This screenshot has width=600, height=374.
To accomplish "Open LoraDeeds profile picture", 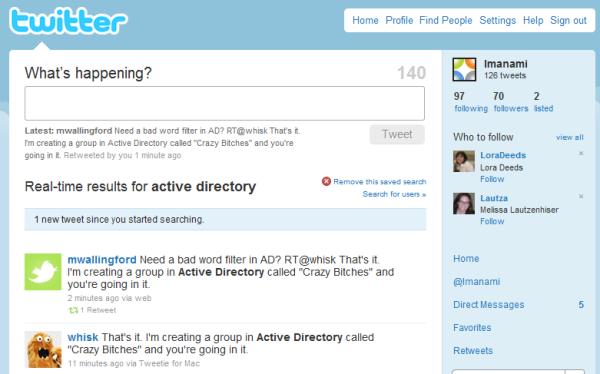I will 464,161.
